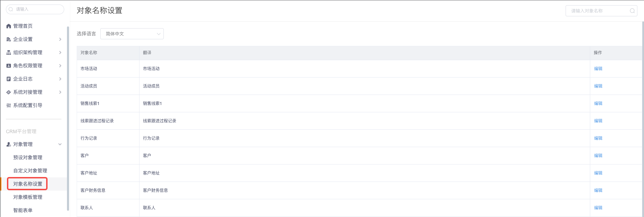Screen dimensions: 644x217
Task: Click the 企业日志 log icon
Action: pyautogui.click(x=9, y=79)
